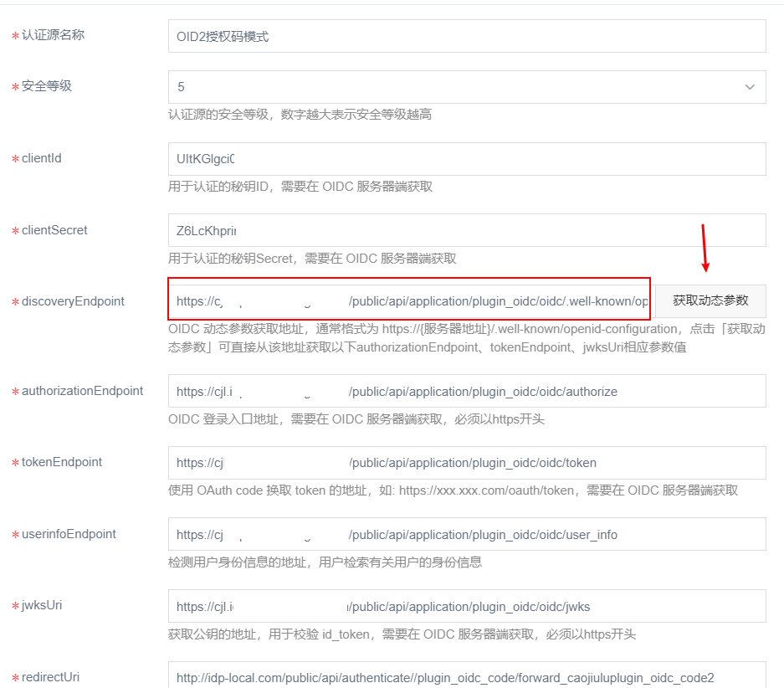Focus the tokenEndpoint input box

pos(466,463)
